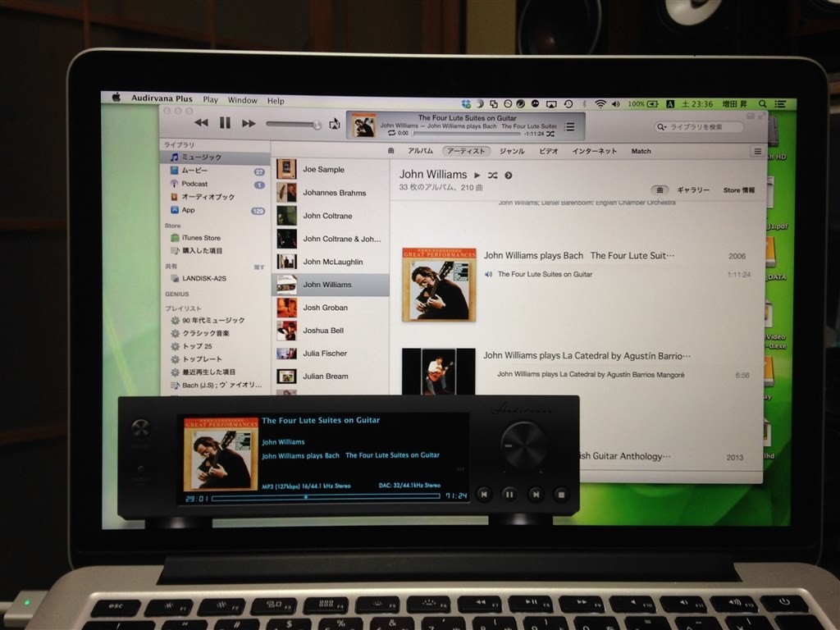840x630 pixels.
Task: Click the Audirvana playback progress bar
Action: [x=326, y=498]
